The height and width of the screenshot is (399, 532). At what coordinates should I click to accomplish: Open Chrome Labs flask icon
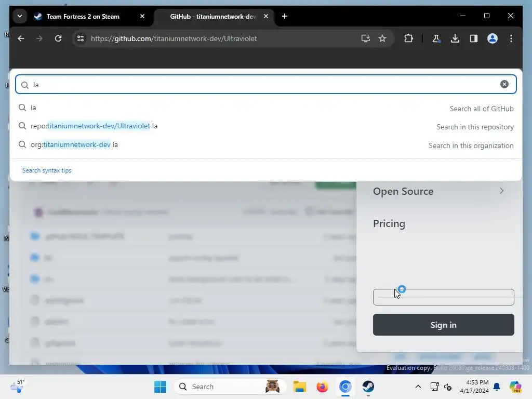[x=436, y=38]
